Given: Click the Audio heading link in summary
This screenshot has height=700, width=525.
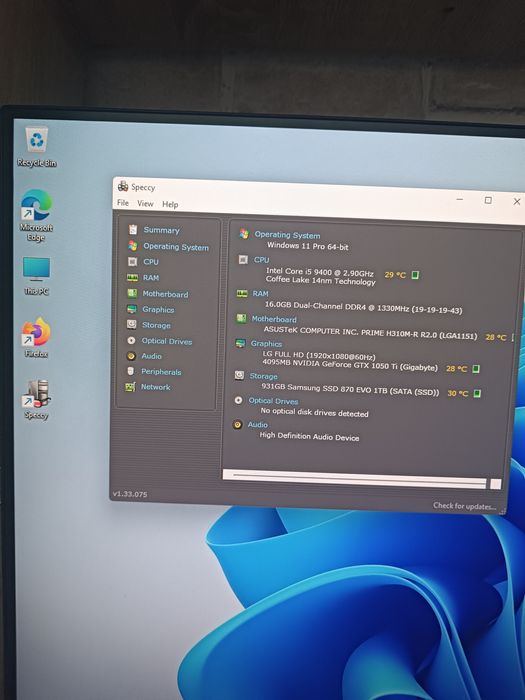Looking at the screenshot, I should click(258, 425).
